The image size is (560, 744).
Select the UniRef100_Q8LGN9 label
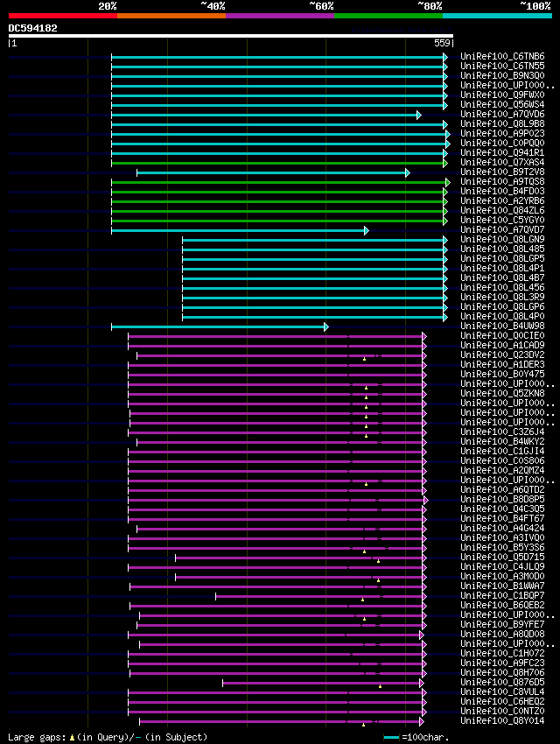[x=502, y=239]
